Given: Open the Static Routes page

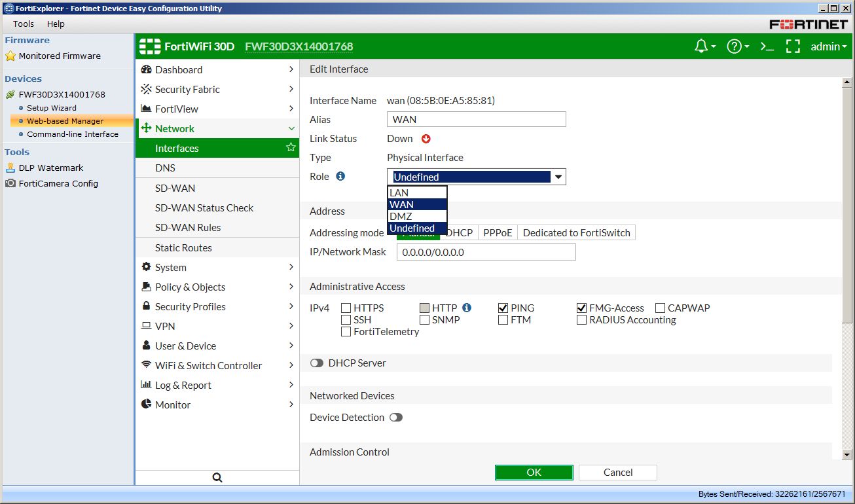Looking at the screenshot, I should (183, 248).
